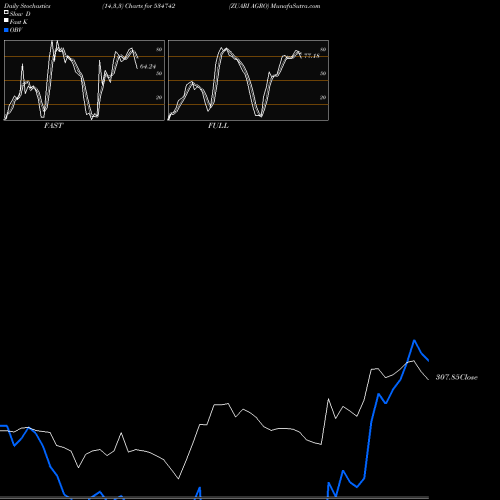The image size is (500, 500).
Task: Click the 50 axis label in FAST chart
Action: pos(159,73)
